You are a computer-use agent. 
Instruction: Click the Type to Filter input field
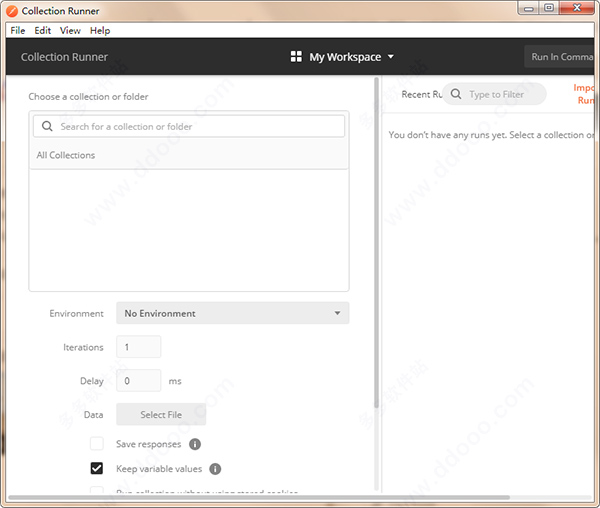pyautogui.click(x=494, y=94)
